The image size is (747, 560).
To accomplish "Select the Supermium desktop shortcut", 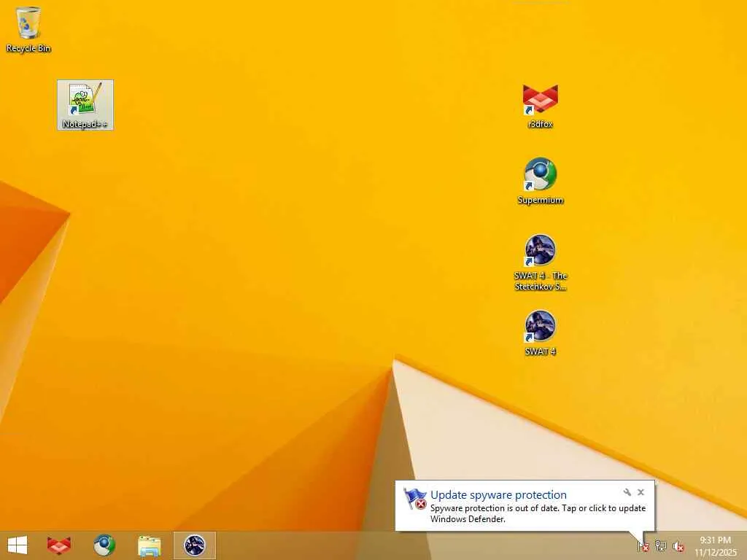I will point(541,182).
